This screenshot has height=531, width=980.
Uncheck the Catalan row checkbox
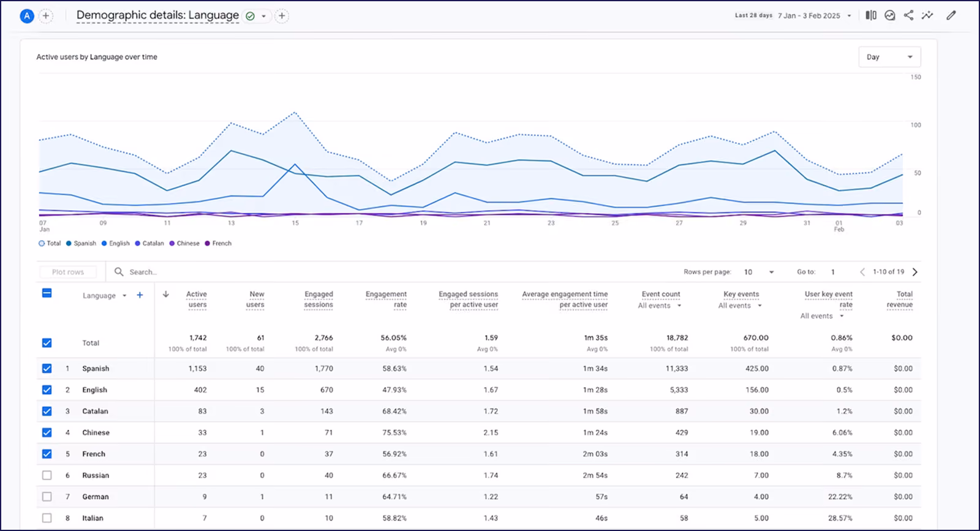(x=47, y=412)
